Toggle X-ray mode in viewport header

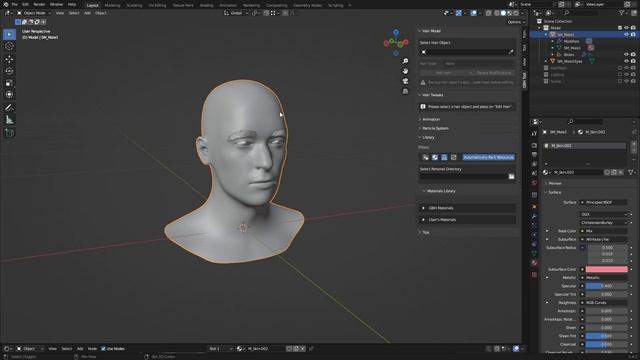pyautogui.click(x=489, y=13)
